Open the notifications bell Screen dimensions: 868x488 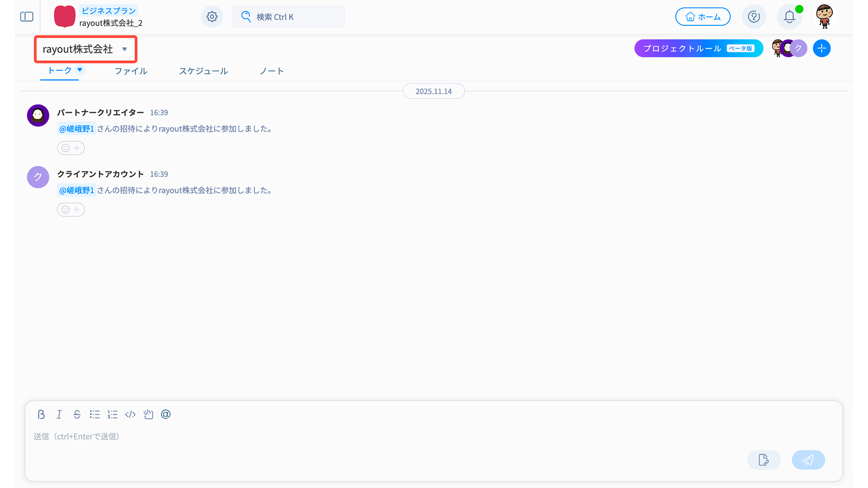[789, 17]
